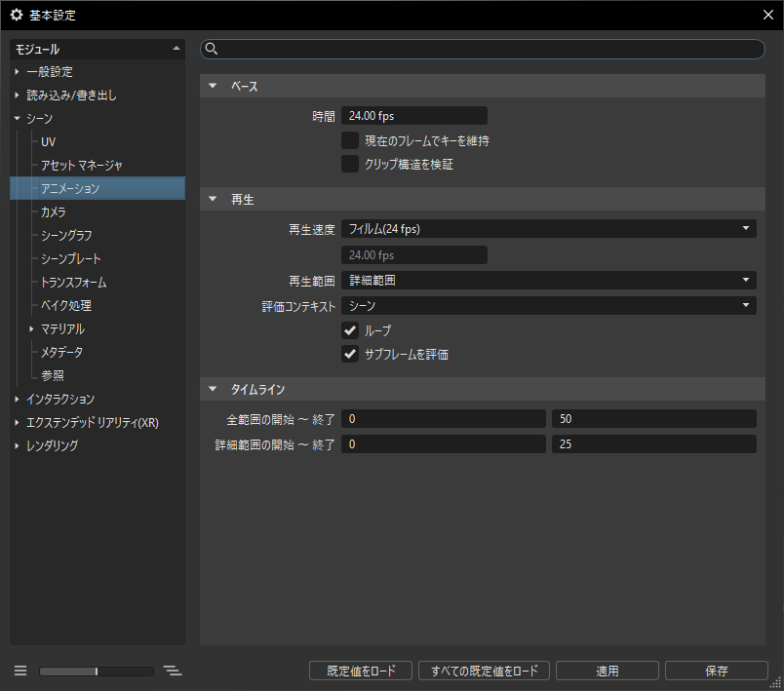Uncheck サブフレームを評価 checkbox
Image resolution: width=784 pixels, height=691 pixels.
click(350, 354)
